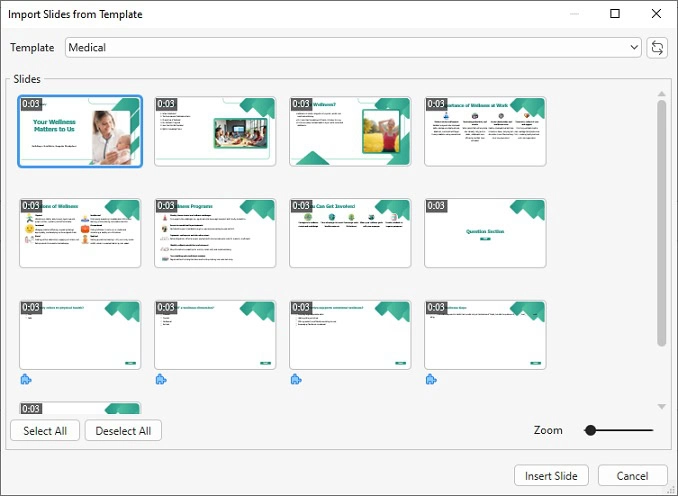Cancel the import slides dialog
Image resolution: width=678 pixels, height=496 pixels.
(632, 476)
